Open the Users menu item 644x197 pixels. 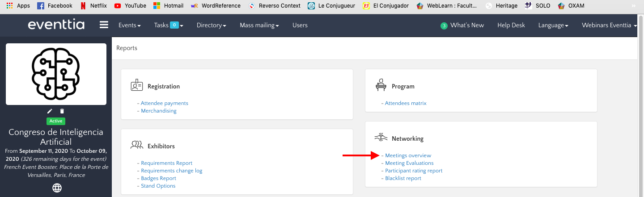[300, 25]
